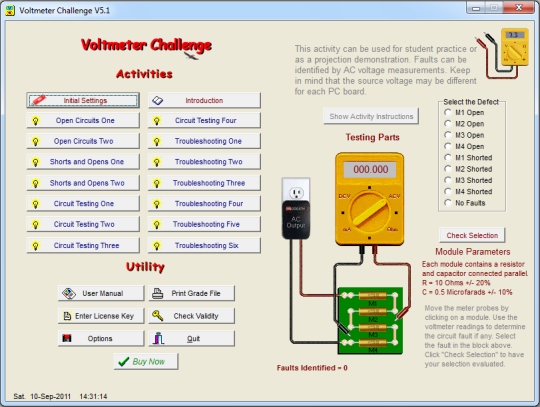Launch Troubleshooting Two activity
540x407 pixels.
coord(204,162)
